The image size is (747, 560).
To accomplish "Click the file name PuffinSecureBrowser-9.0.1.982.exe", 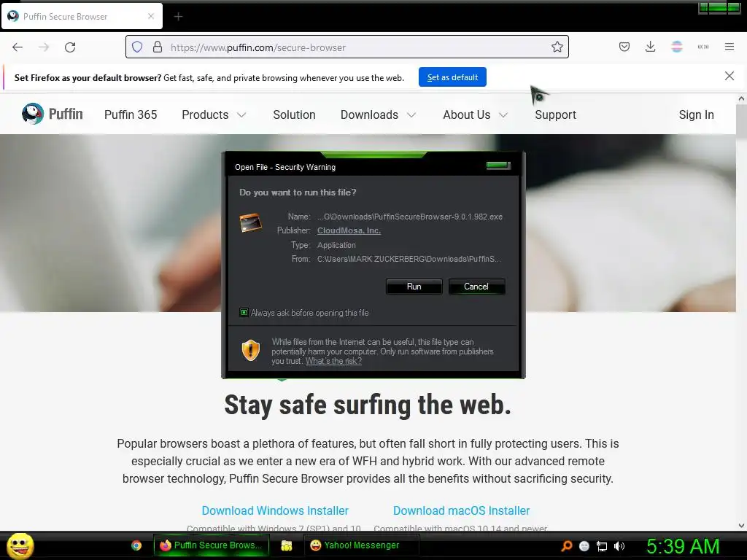I will [438, 217].
